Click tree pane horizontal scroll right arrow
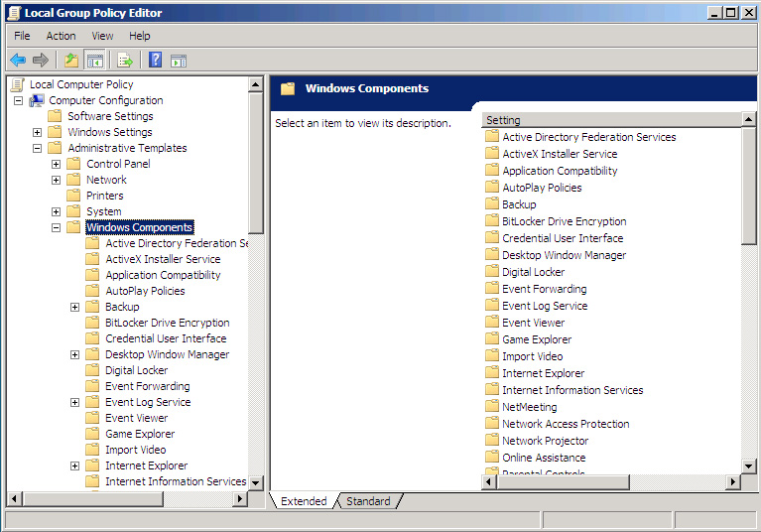Image resolution: width=761 pixels, height=532 pixels. pos(240,498)
